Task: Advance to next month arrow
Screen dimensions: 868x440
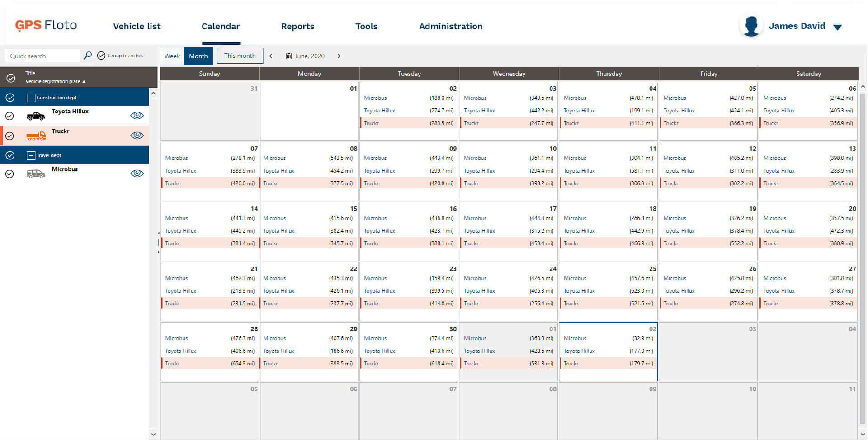Action: [339, 56]
